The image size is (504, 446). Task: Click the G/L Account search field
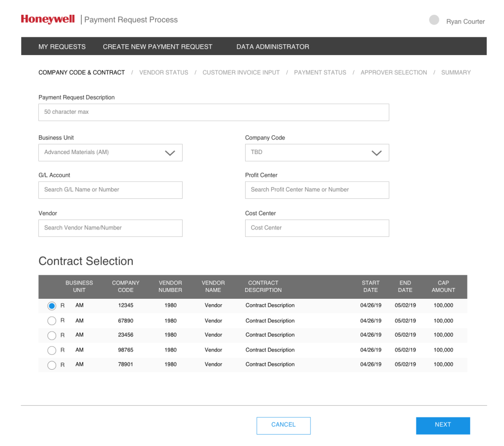click(x=110, y=190)
